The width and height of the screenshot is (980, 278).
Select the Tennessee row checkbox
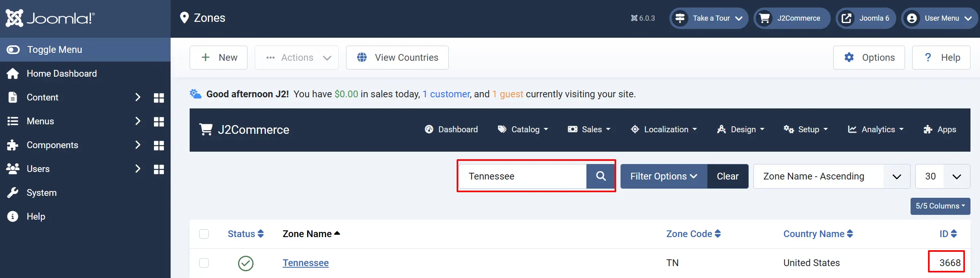(x=204, y=263)
